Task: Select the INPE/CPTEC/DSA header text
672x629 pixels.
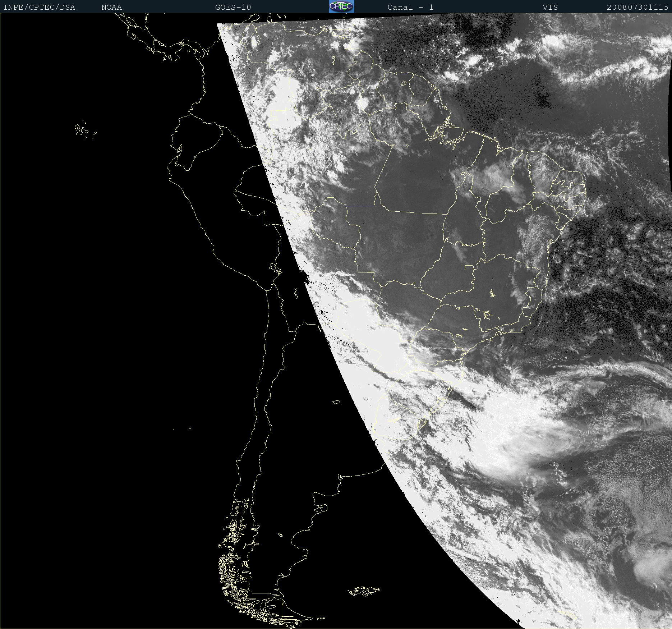Action: point(39,7)
